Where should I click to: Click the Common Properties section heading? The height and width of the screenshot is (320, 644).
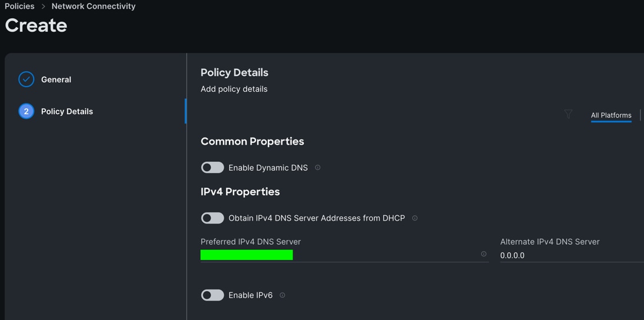click(x=253, y=141)
